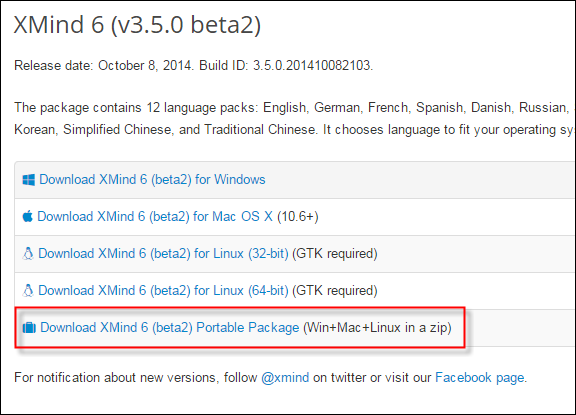Image resolution: width=576 pixels, height=415 pixels.
Task: Click the penguin icon beside Linux 32-bit
Action: [28, 253]
